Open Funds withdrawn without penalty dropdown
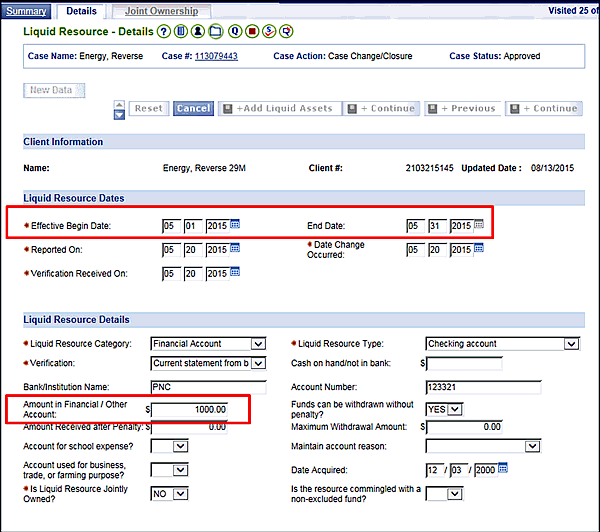The image size is (600, 532). [456, 408]
